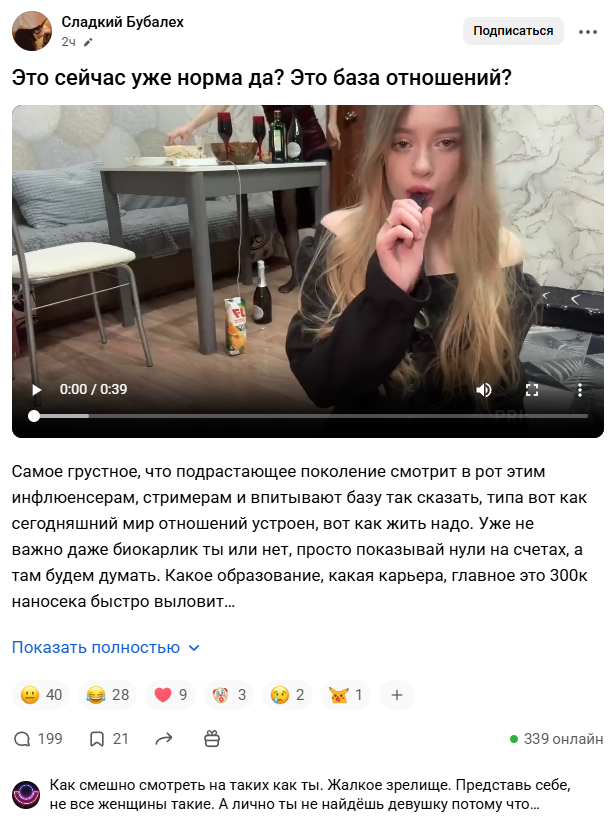Screen dimensions: 612x825
Task: Open video in fullscreen mode
Action: pos(532,390)
